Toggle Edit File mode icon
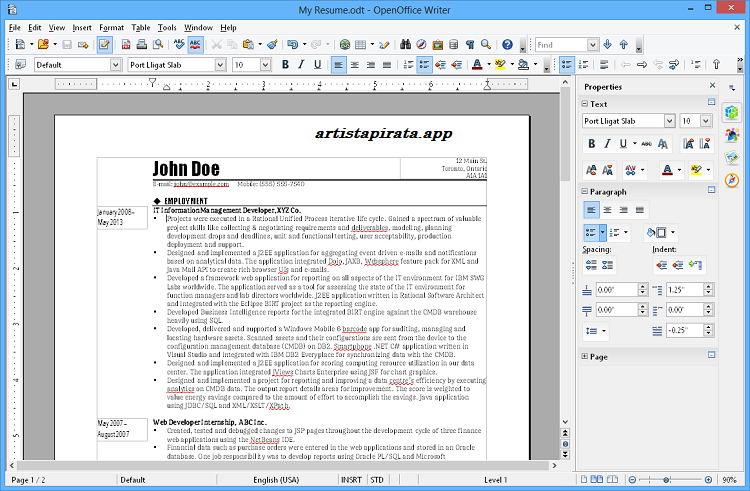 click(104, 44)
